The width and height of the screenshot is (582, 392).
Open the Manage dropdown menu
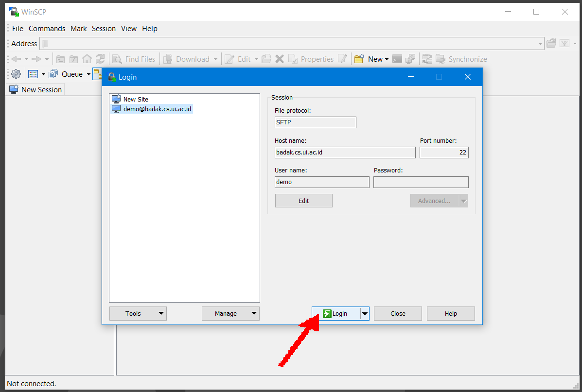click(230, 314)
